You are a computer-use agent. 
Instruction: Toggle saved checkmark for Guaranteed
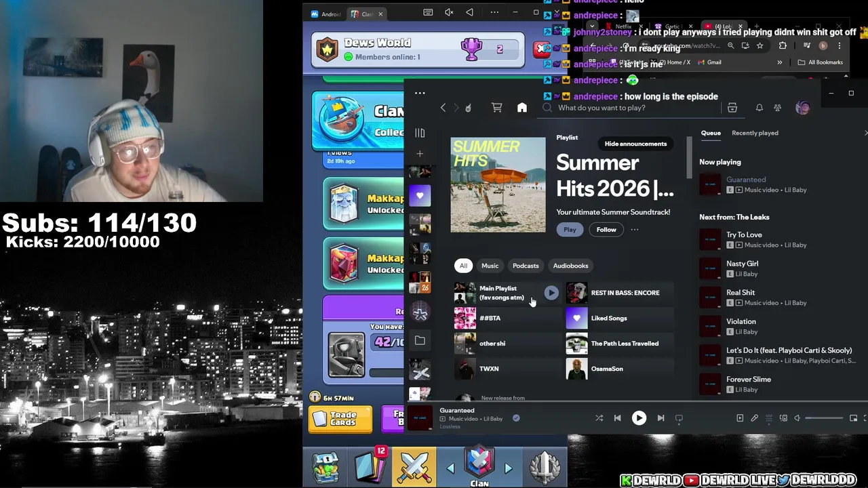[x=516, y=418]
